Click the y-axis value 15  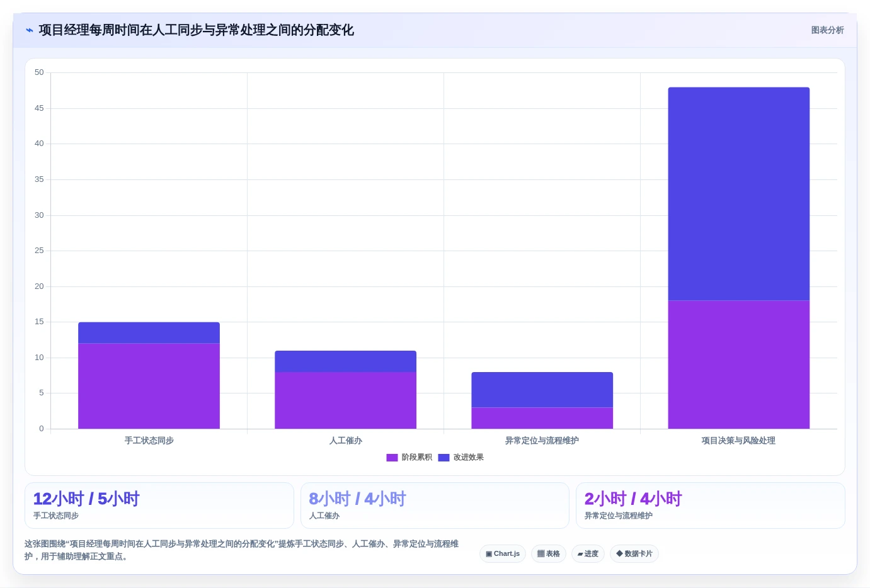[x=39, y=322]
